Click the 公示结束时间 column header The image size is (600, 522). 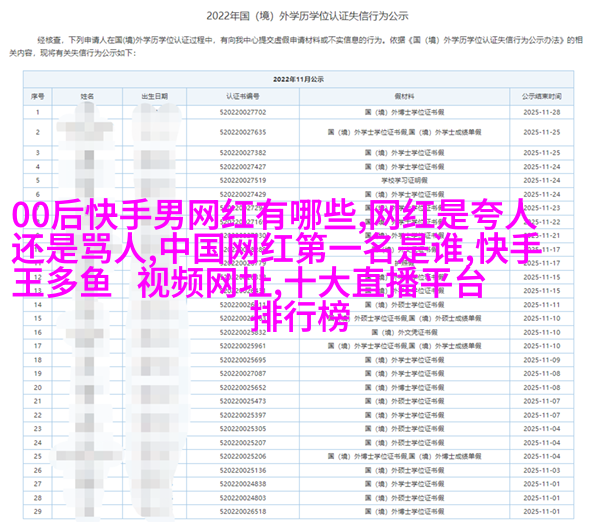click(542, 96)
